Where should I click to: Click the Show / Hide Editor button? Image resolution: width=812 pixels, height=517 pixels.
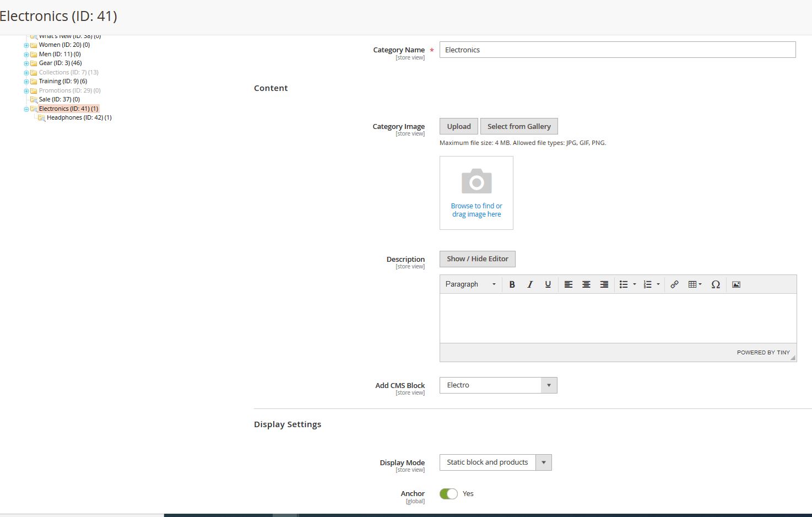point(477,258)
